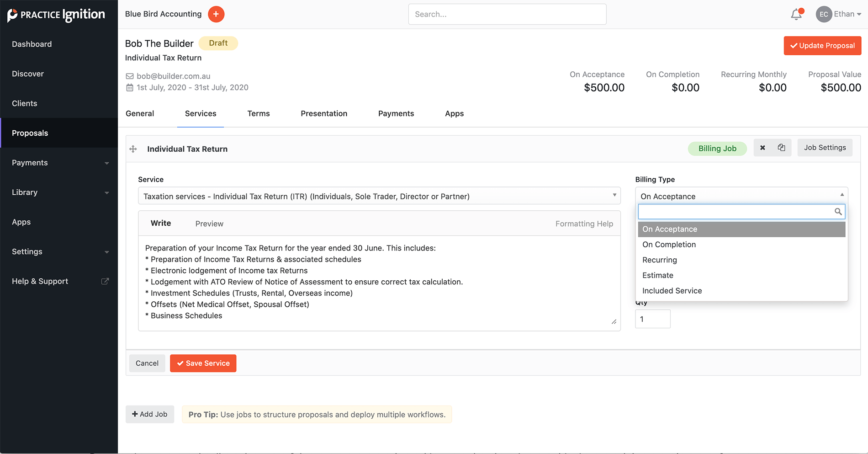Choose On Acceptance from the billing list
The height and width of the screenshot is (454, 868).
(741, 229)
